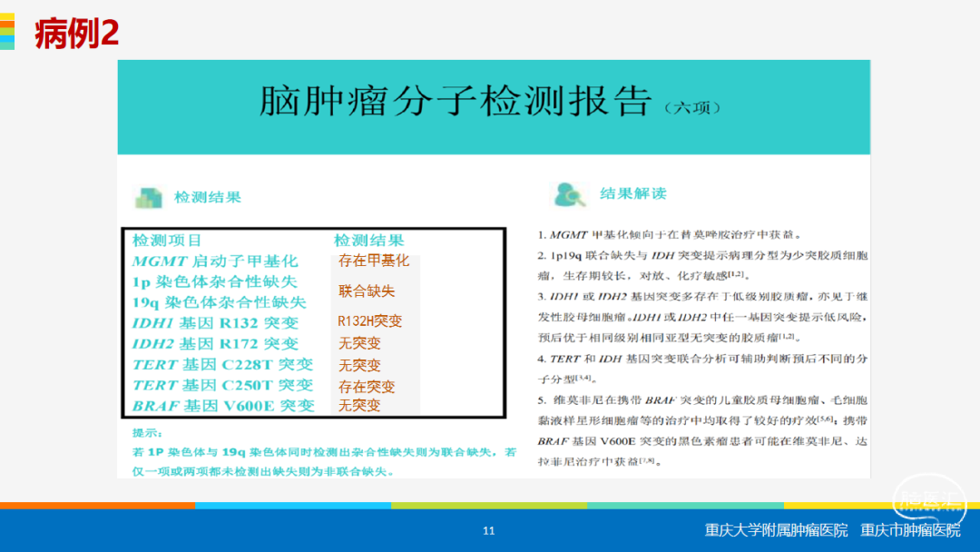Click the 存在甲基化 result value
The image size is (980, 552).
pos(374,261)
